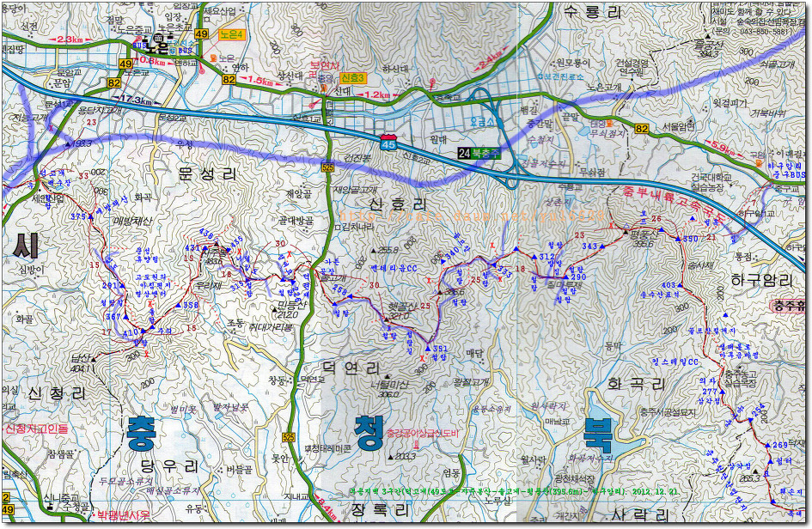Image resolution: width=812 pixels, height=529 pixels.
Task: Click the 덕연리 village label
Action: [x=351, y=368]
